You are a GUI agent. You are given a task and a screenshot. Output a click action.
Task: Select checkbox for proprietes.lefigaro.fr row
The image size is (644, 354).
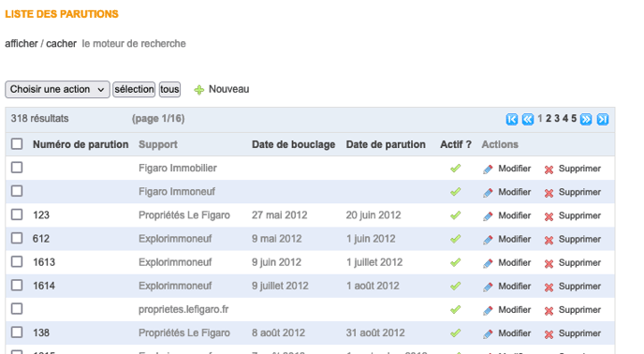(17, 309)
